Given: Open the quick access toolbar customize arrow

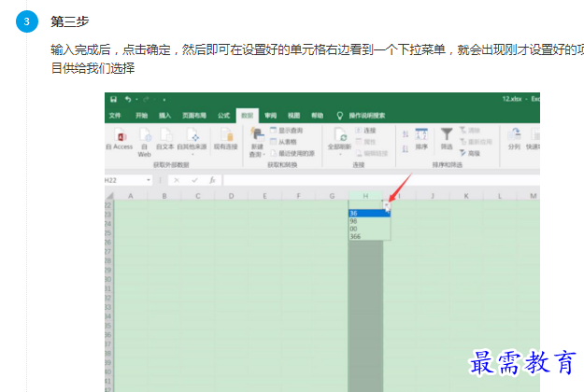Looking at the screenshot, I should coord(164,100).
